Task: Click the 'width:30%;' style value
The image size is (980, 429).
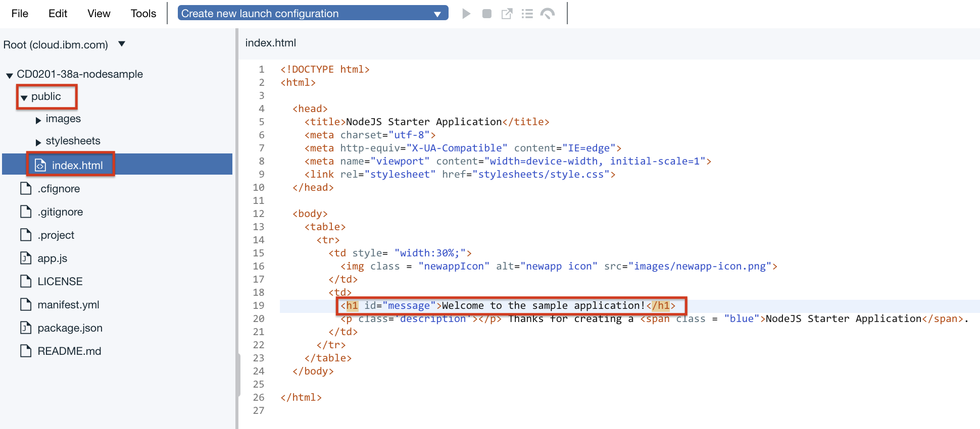Action: tap(430, 253)
